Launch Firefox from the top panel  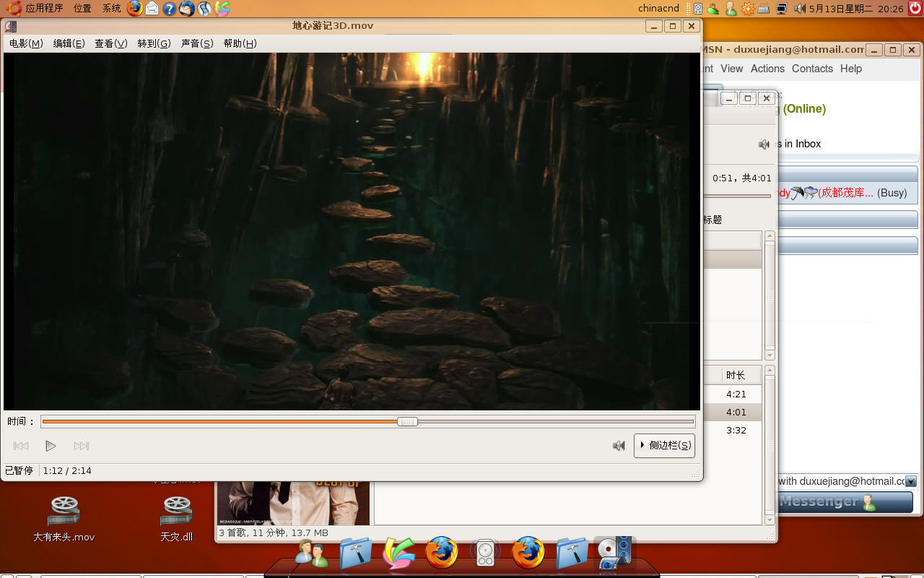point(134,9)
